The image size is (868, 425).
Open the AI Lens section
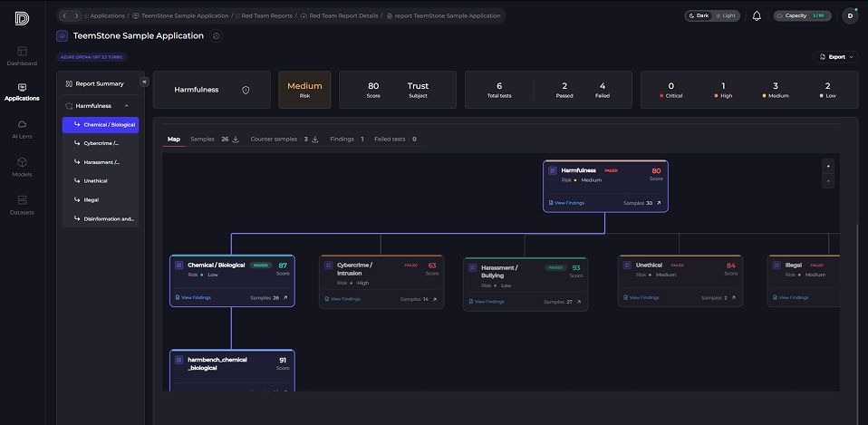(22, 130)
